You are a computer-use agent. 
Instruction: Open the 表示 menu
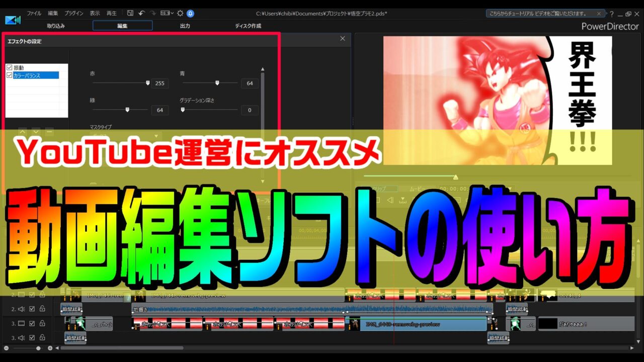point(95,13)
